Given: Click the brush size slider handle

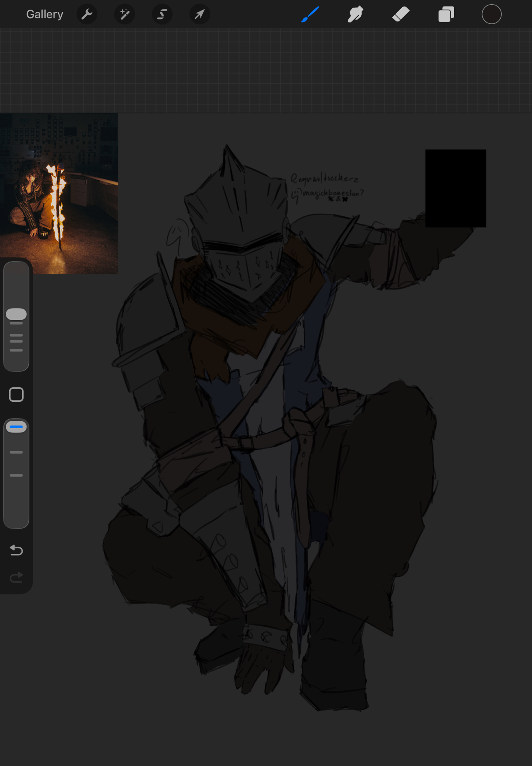Looking at the screenshot, I should point(16,314).
